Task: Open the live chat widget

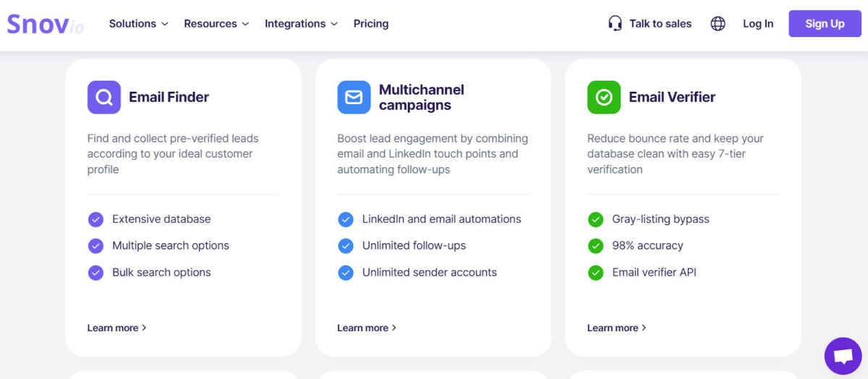Action: pos(843,356)
